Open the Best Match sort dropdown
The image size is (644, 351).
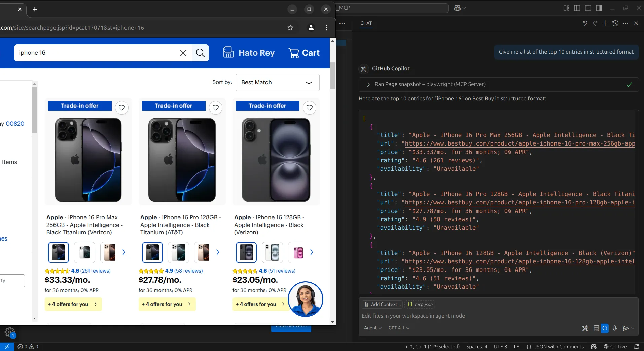(x=277, y=83)
